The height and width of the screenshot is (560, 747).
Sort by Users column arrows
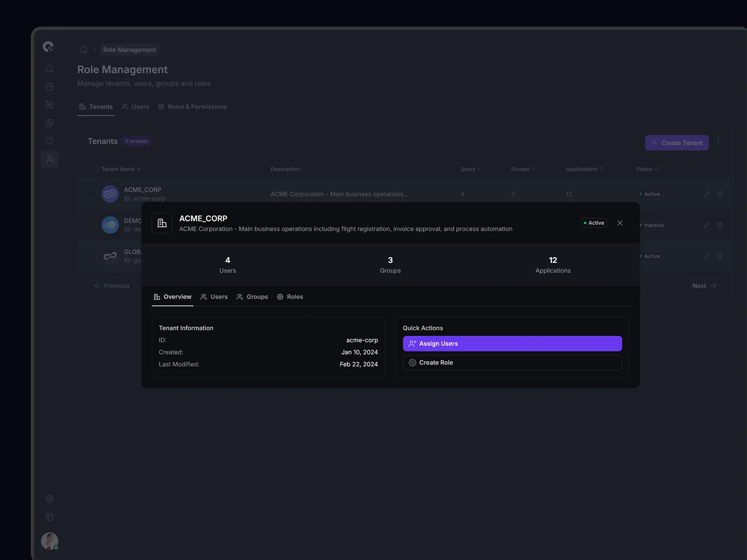479,169
